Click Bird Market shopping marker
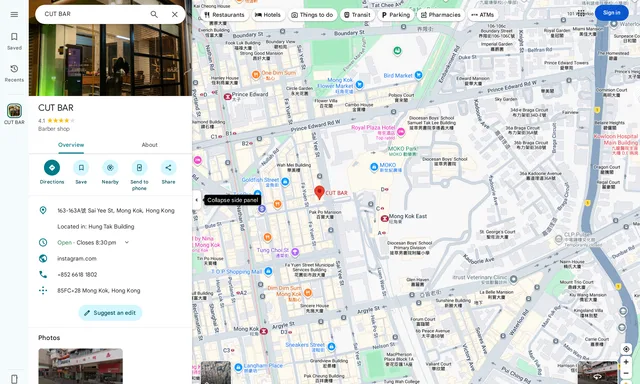Image resolution: width=640 pixels, height=384 pixels. (x=418, y=75)
